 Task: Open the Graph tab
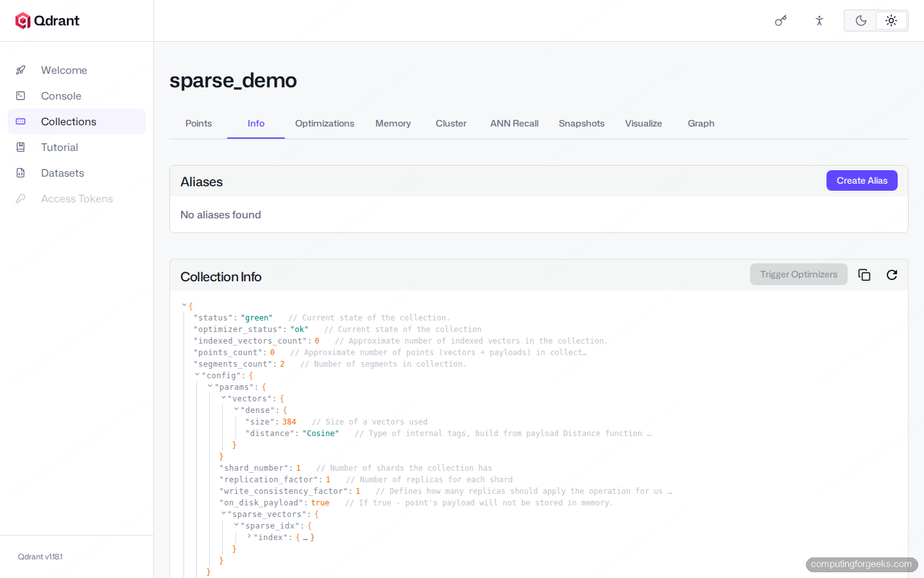click(701, 123)
